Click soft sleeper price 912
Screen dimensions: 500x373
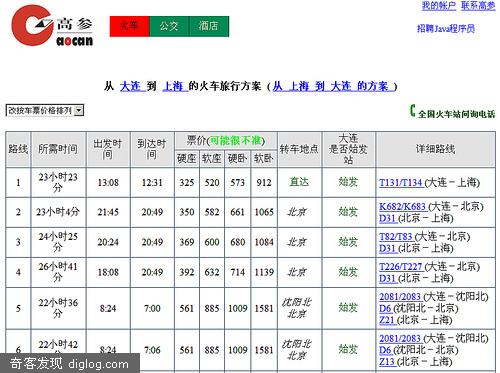[x=264, y=183]
